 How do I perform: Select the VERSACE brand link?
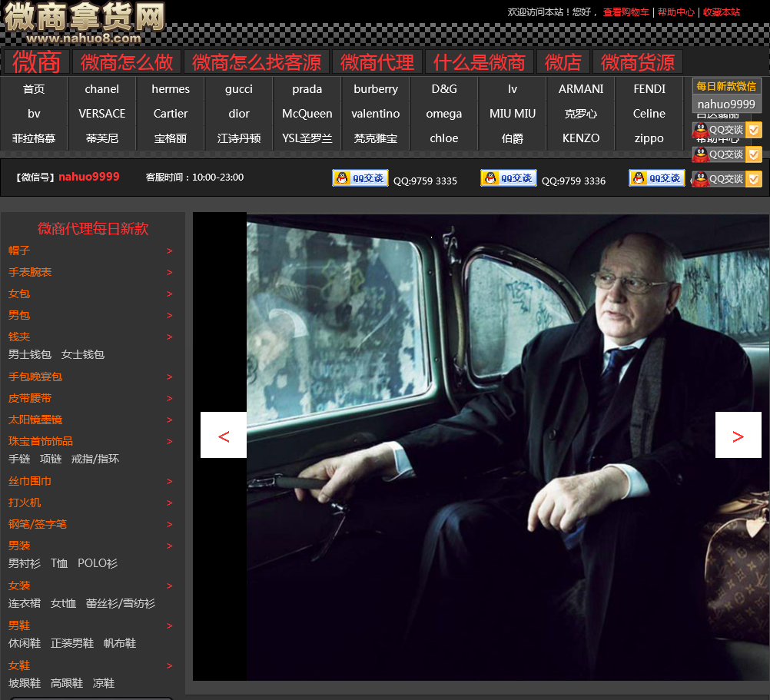pos(101,114)
